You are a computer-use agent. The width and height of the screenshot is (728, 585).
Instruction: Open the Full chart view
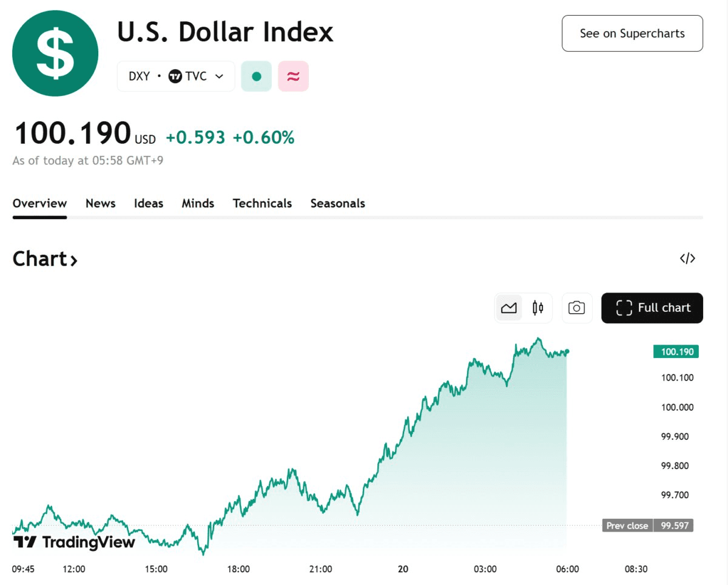[x=652, y=308]
